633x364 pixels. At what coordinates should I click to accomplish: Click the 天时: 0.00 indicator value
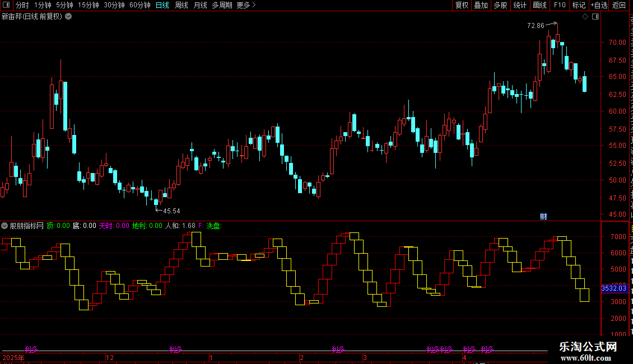point(114,226)
